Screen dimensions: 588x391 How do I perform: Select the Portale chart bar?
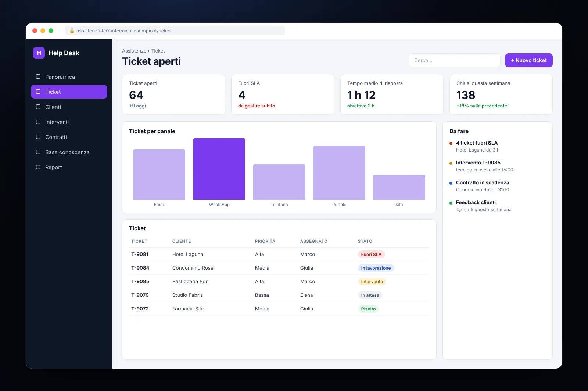pos(339,173)
